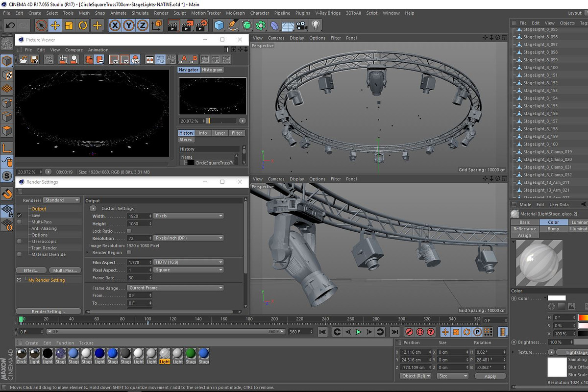Click the Effect... button

pos(31,270)
